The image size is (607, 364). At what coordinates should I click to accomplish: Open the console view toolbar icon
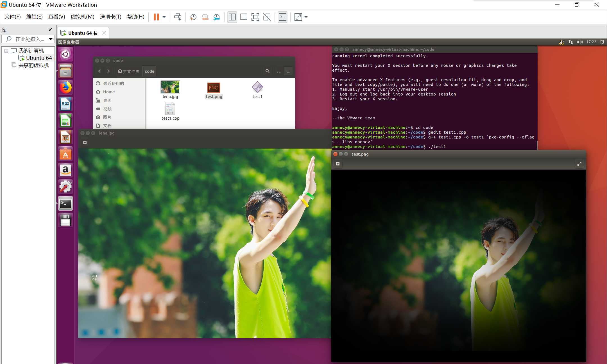pyautogui.click(x=282, y=17)
